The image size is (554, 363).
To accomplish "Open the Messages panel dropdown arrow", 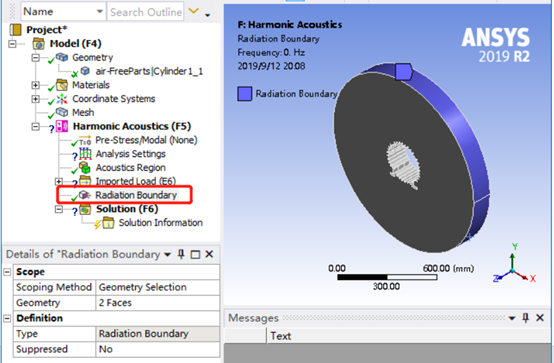I will click(512, 318).
